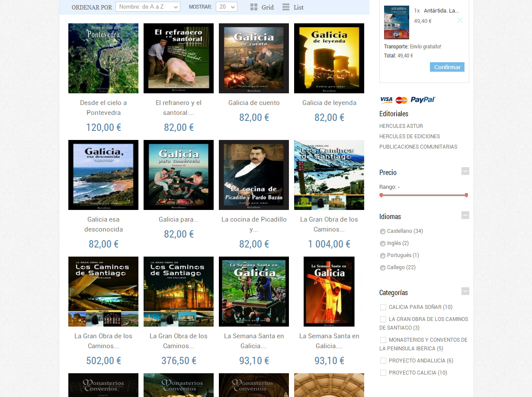Switch to Grid view

(x=262, y=7)
